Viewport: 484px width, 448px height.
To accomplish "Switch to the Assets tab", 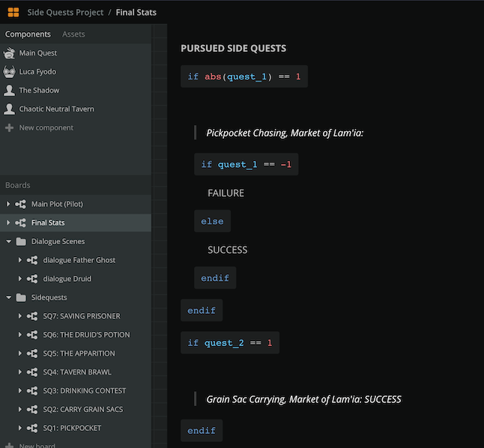I will pyautogui.click(x=73, y=34).
